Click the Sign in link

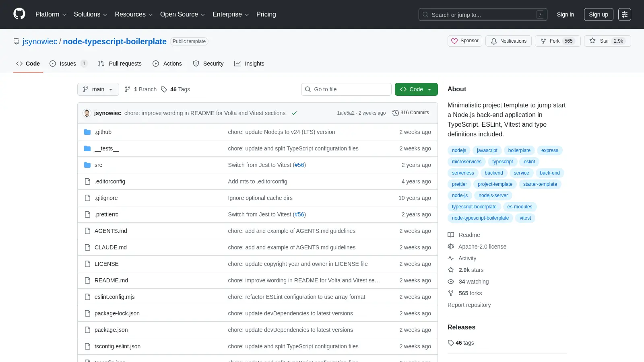coord(566,14)
